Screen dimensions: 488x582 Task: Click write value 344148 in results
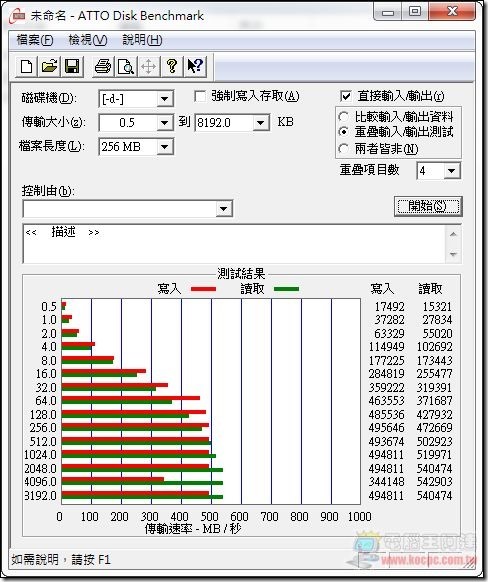(x=386, y=482)
